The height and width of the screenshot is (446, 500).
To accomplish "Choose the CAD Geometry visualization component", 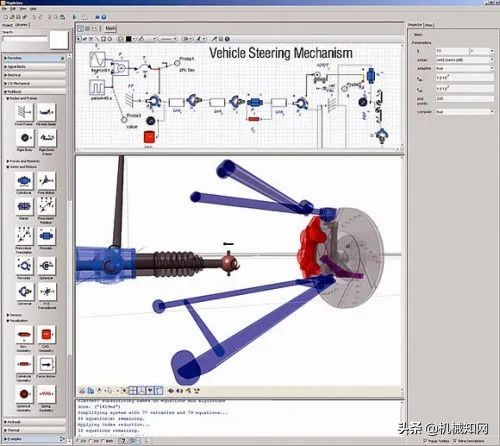I will coord(46,334).
